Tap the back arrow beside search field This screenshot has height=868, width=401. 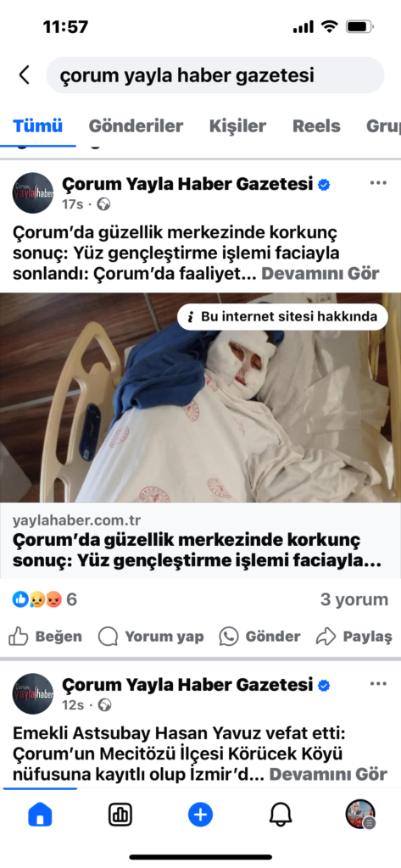[24, 75]
